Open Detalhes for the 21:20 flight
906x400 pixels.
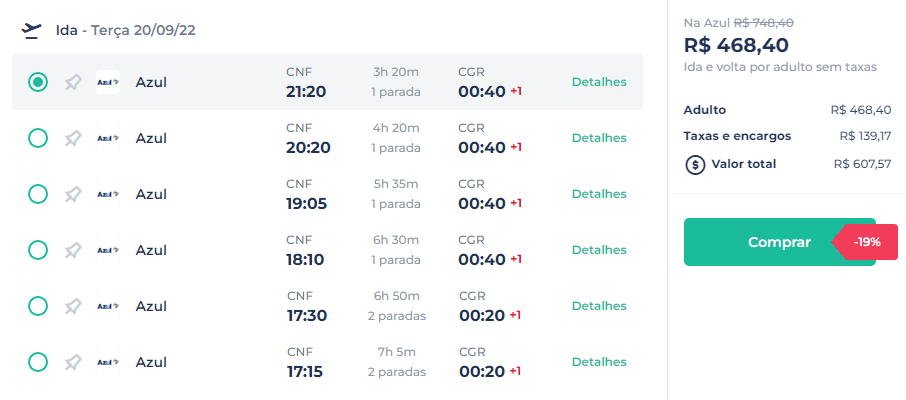(599, 82)
